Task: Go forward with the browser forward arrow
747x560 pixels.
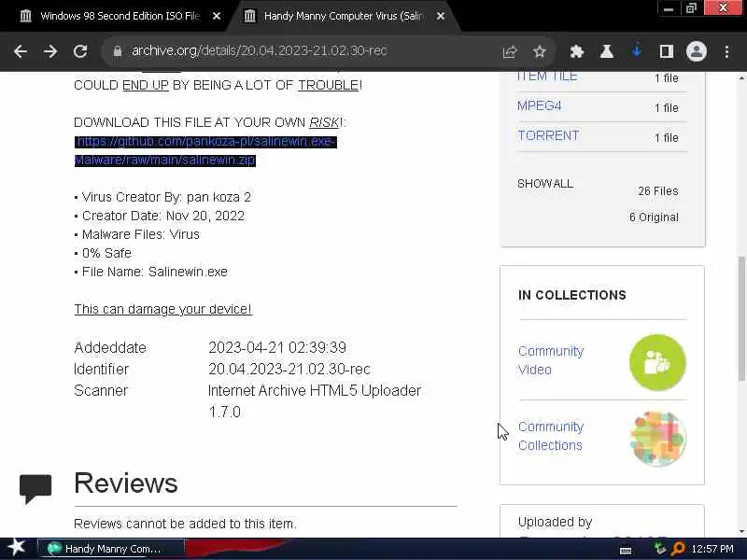Action: 50,51
